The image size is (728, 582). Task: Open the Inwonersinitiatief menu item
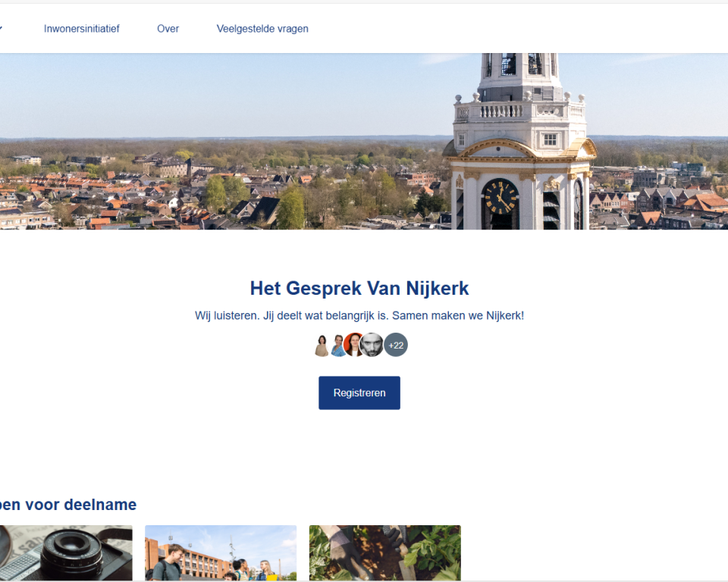81,28
